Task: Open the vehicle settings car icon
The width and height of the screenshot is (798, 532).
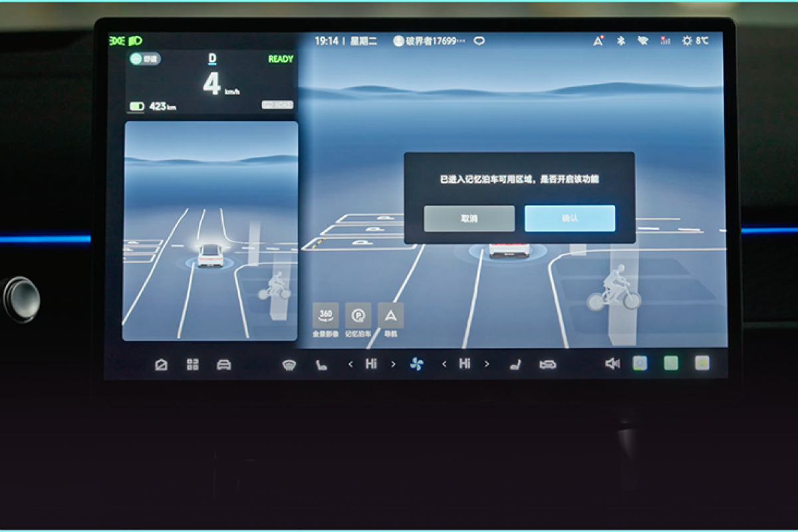Action: coord(224,364)
